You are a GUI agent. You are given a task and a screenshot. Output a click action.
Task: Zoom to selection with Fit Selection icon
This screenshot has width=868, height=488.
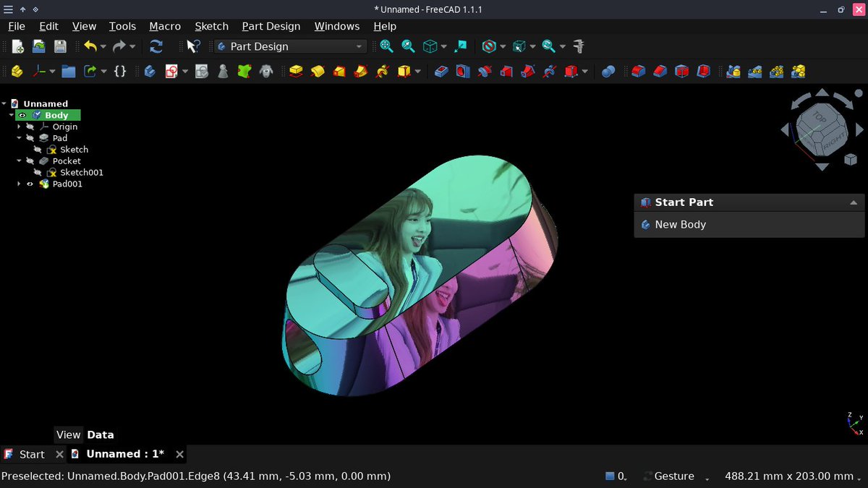[x=408, y=46]
